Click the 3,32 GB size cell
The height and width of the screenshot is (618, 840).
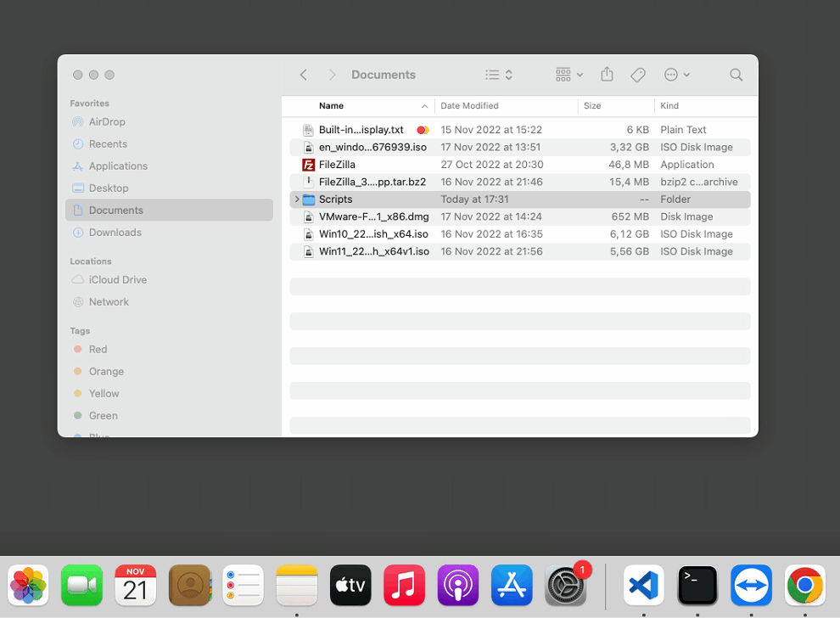click(x=629, y=147)
